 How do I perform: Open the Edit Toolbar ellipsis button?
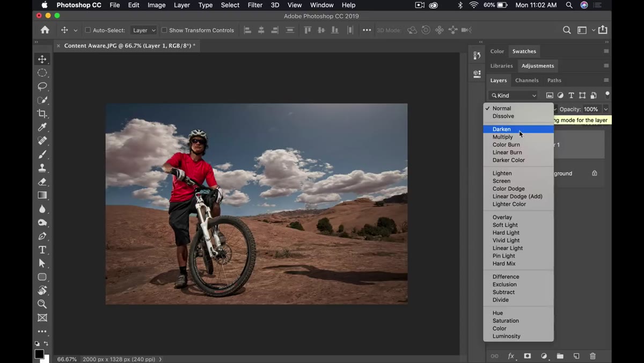pos(42,332)
